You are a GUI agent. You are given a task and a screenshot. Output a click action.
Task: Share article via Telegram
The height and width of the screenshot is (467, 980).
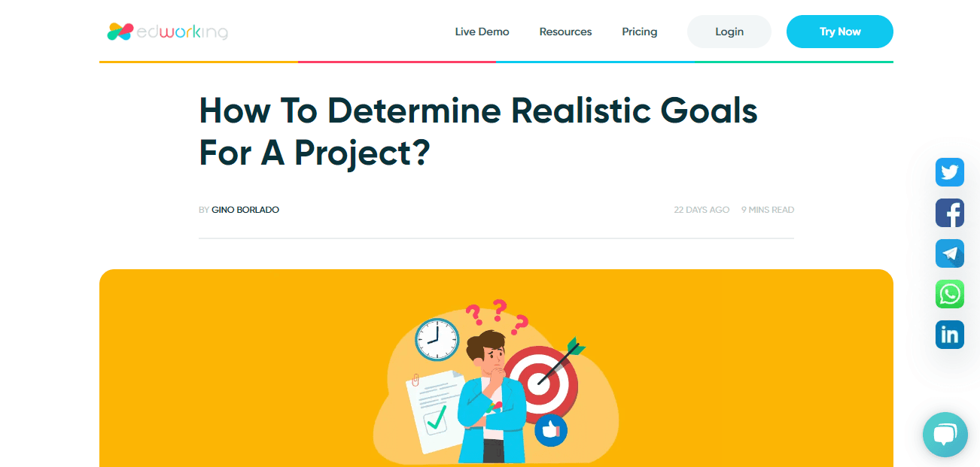point(950,253)
